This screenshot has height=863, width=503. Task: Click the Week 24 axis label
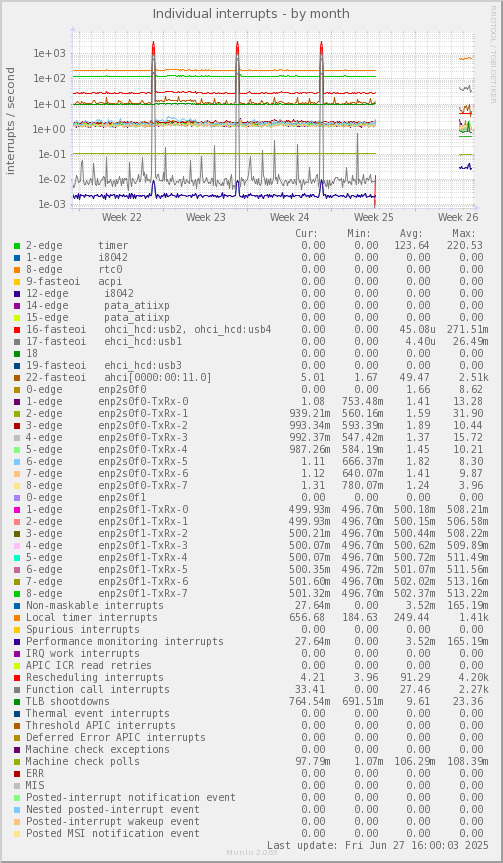[289, 217]
